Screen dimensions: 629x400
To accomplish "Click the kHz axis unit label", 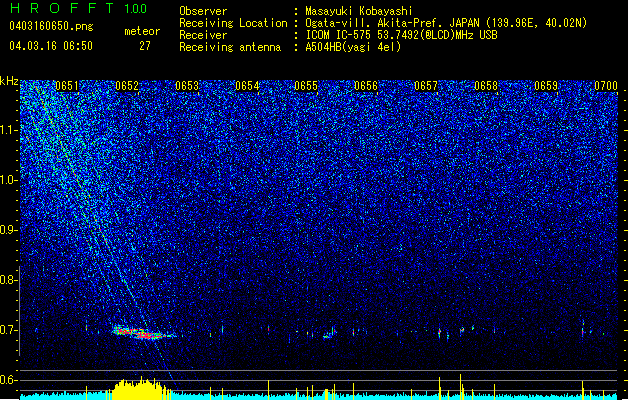I will tap(9, 81).
